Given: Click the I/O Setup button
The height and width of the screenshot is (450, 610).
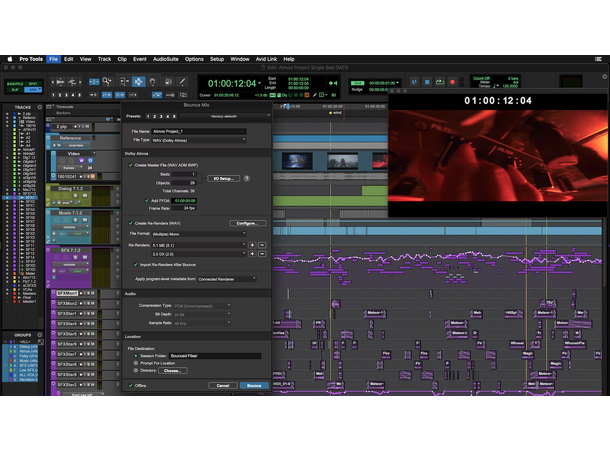Looking at the screenshot, I should click(x=223, y=179).
